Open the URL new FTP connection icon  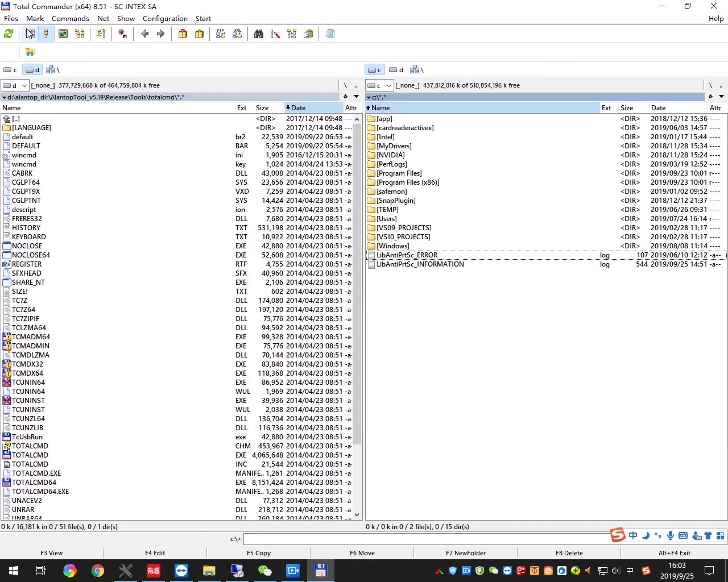coord(237,34)
